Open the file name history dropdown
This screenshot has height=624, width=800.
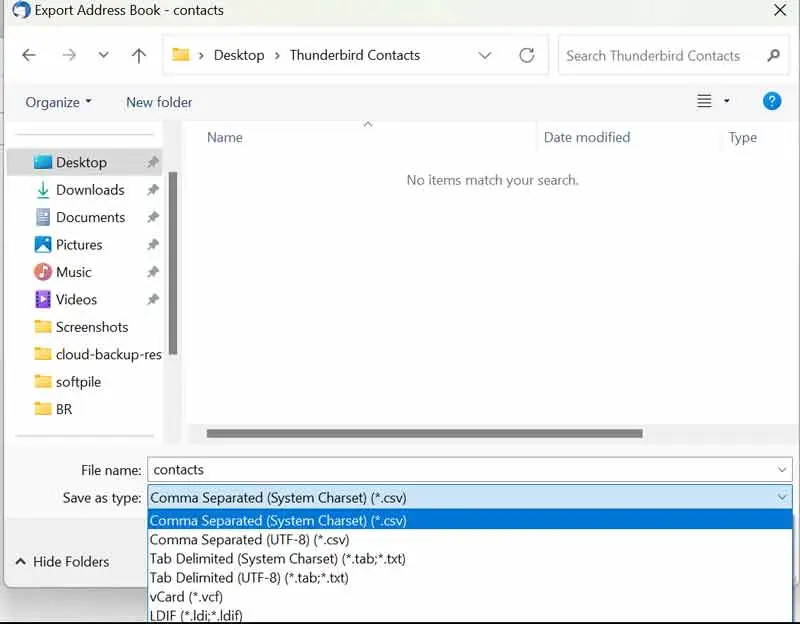tap(784, 469)
